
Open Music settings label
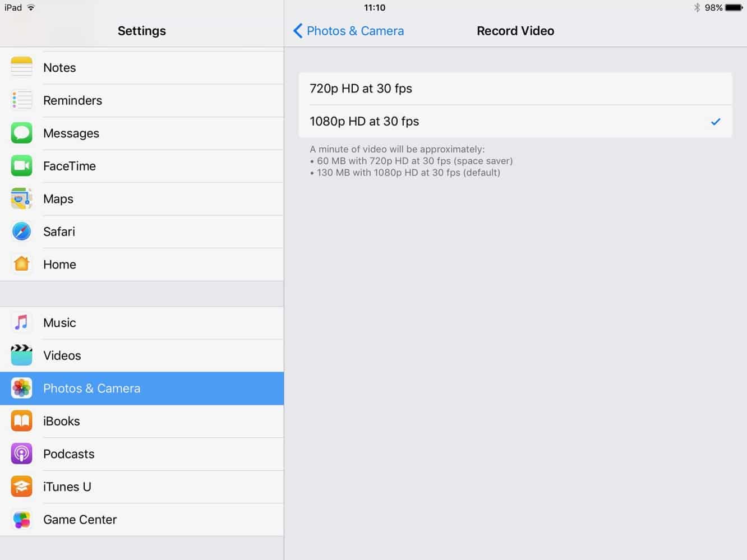tap(59, 323)
